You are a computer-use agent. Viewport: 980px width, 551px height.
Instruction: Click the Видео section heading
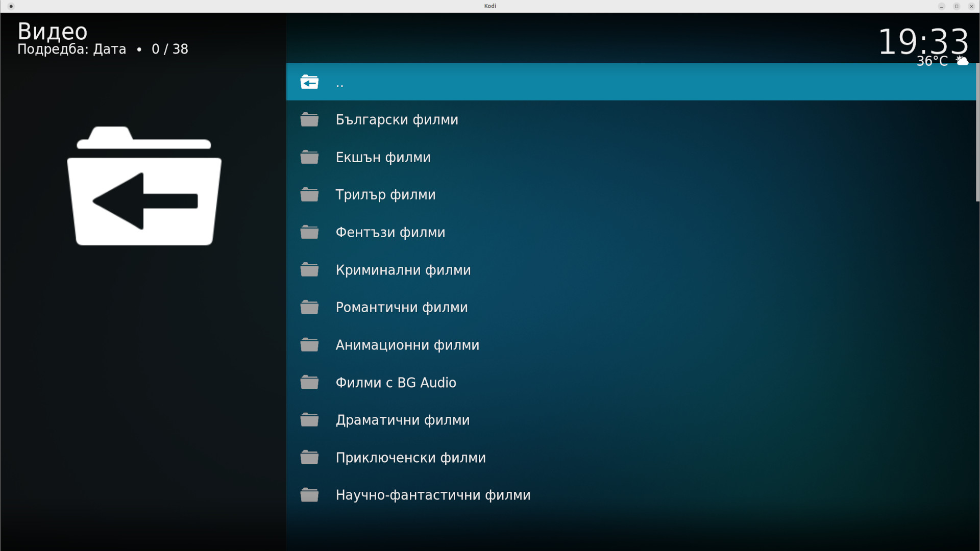click(x=53, y=31)
